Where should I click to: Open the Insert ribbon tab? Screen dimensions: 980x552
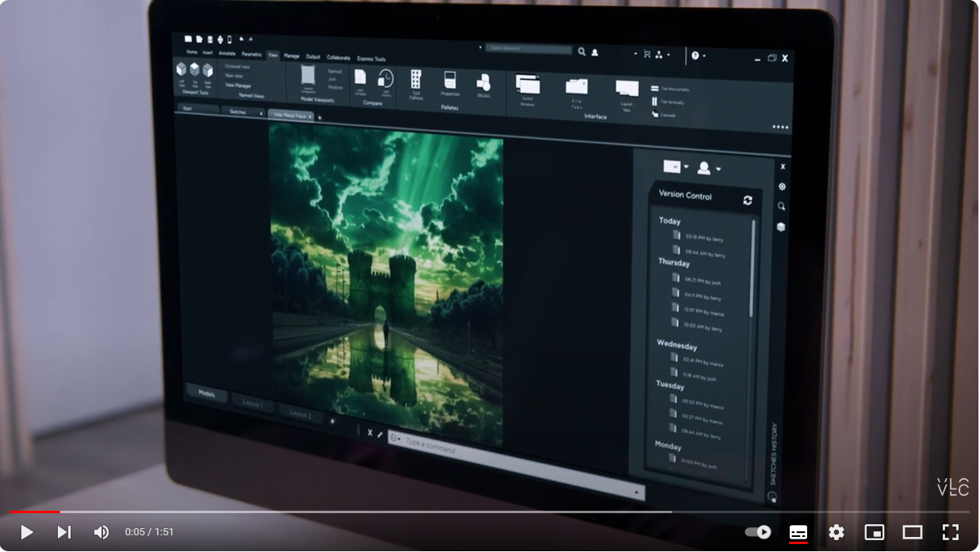(208, 53)
